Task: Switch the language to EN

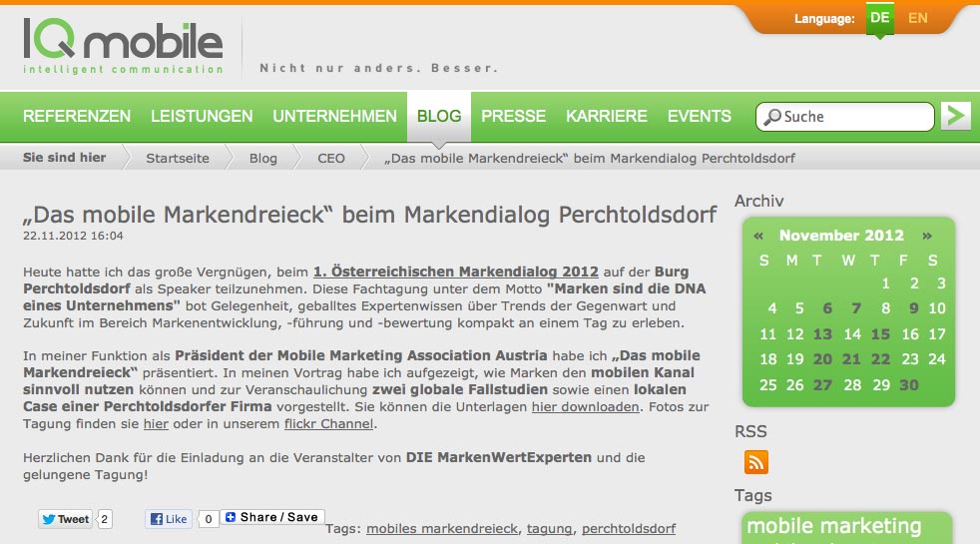Action: tap(917, 18)
